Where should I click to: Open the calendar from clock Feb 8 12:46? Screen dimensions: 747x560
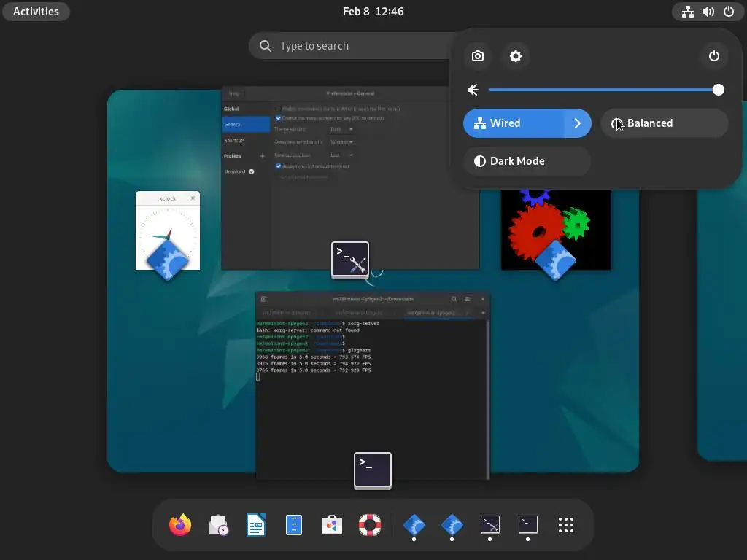[373, 12]
